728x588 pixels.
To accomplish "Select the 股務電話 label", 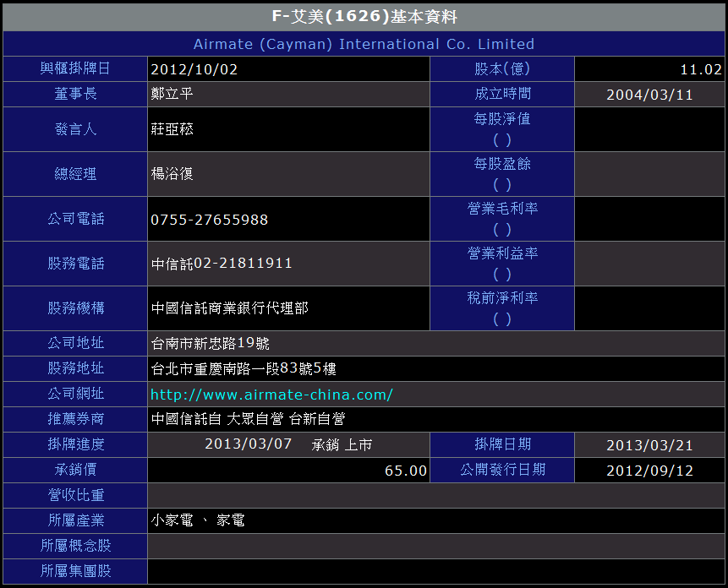I will click(x=75, y=264).
